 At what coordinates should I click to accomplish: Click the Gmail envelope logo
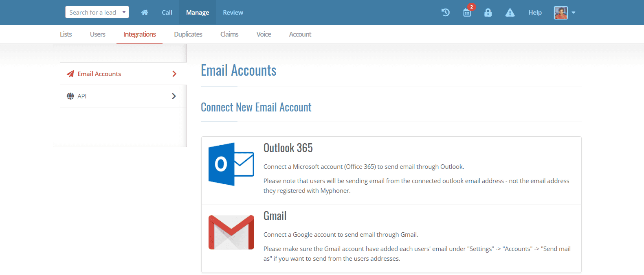point(231,232)
